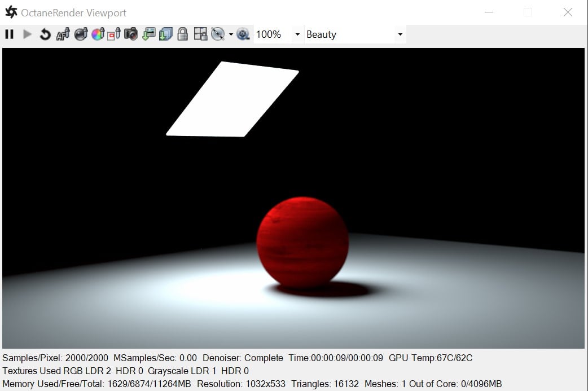Click the four-panel grid lock icon

[201, 34]
